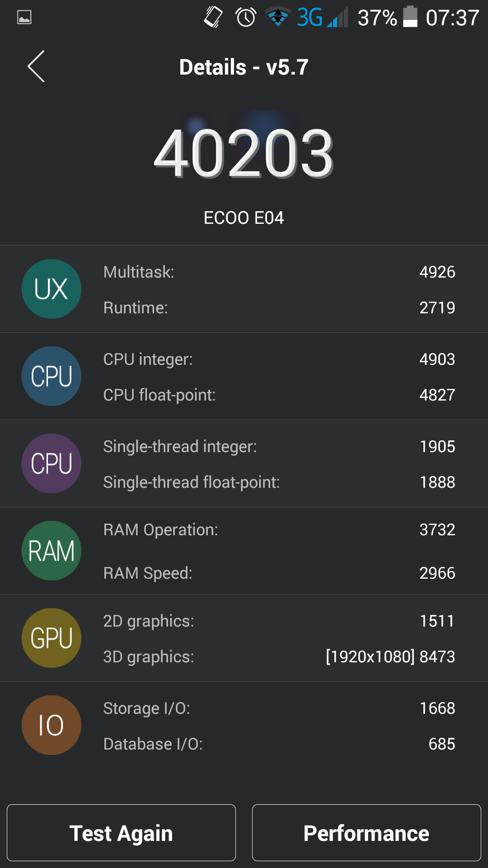Tap the ECOO E04 device name

(244, 218)
